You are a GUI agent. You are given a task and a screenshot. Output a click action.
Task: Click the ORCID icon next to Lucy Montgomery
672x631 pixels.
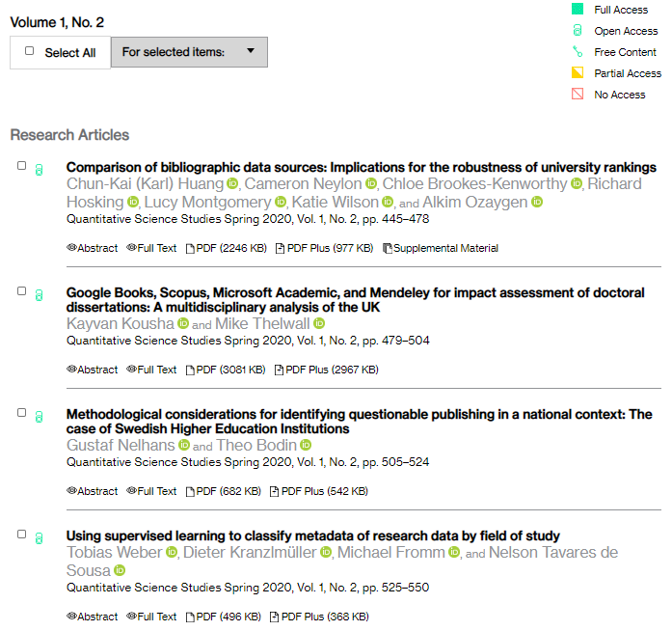pos(281,202)
